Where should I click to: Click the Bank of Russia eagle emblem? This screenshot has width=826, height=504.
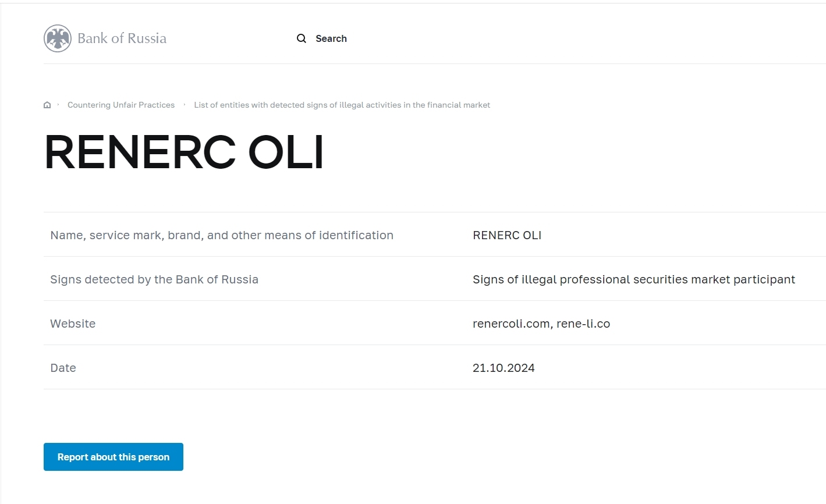pyautogui.click(x=58, y=39)
